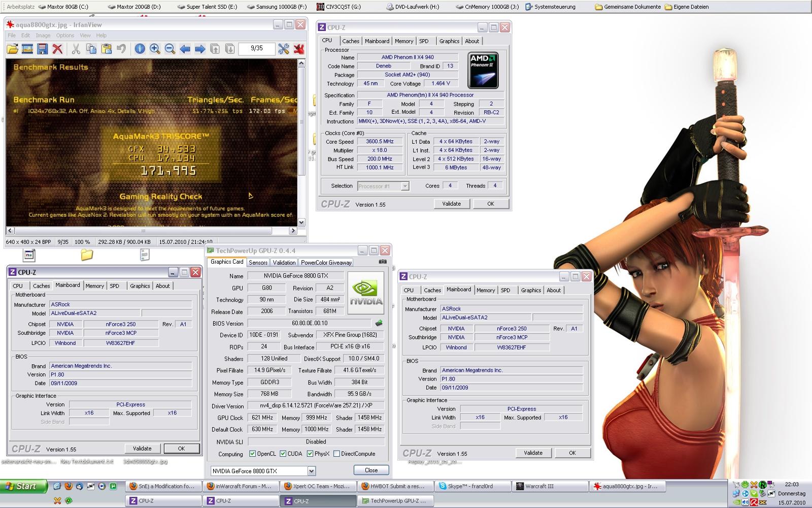
Task: Switch to the Sensors tab in GPU-Z
Action: pyautogui.click(x=258, y=263)
